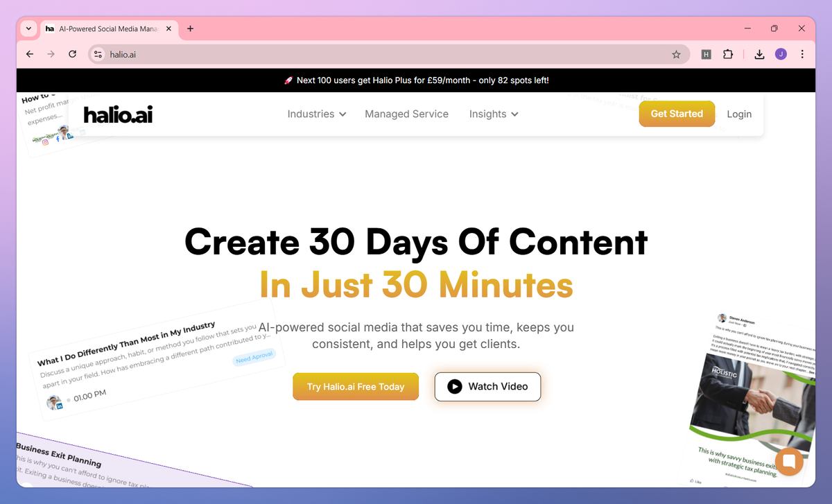Screen dimensions: 832x504
Task: Click 'Create 30 Days Of Content' headline
Action: tap(416, 242)
